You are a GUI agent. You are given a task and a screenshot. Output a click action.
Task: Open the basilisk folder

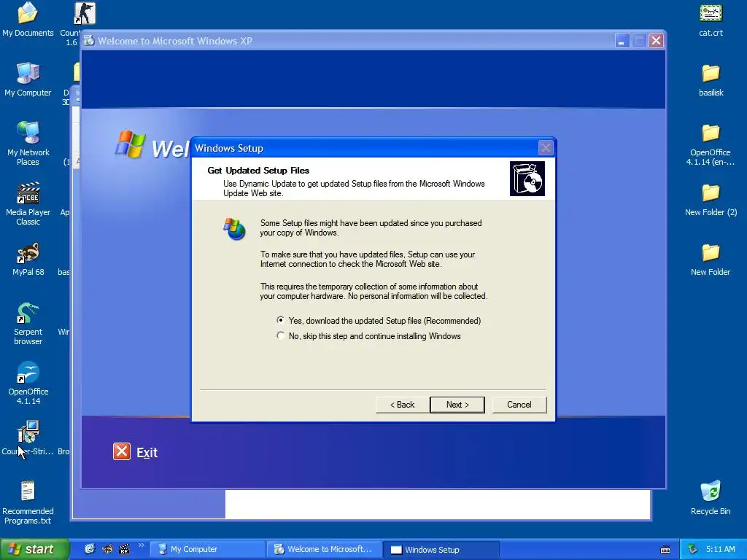[x=711, y=80]
